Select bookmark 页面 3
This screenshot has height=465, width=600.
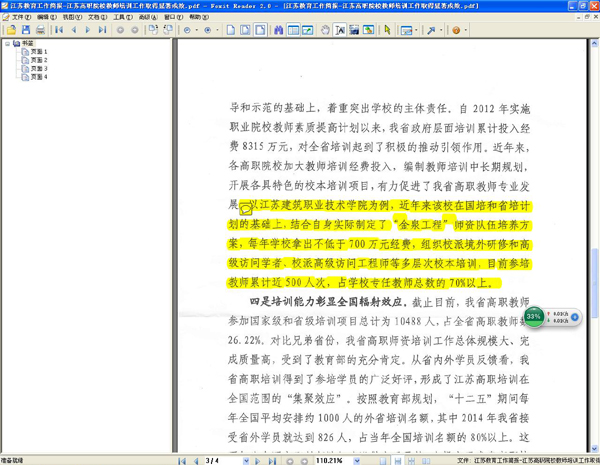[x=38, y=69]
